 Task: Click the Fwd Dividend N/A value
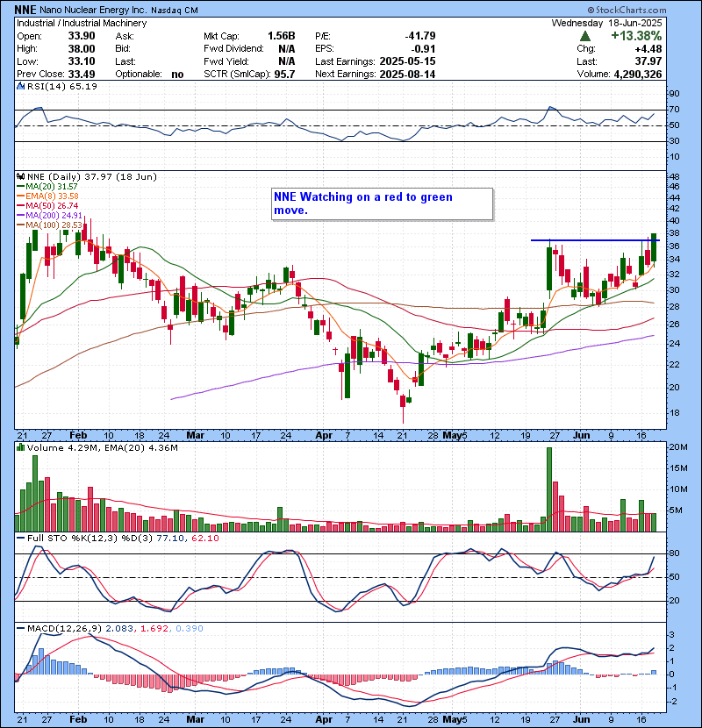pyautogui.click(x=287, y=49)
